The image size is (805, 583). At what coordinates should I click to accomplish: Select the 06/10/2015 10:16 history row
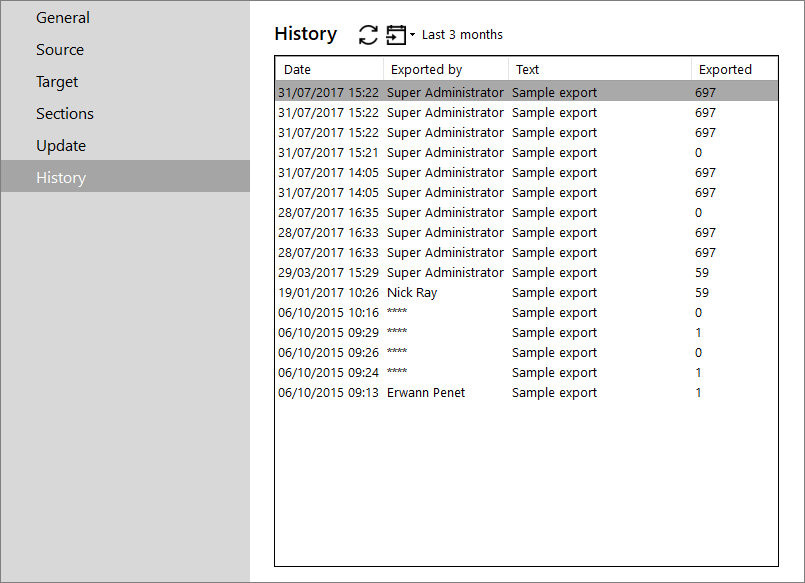527,313
